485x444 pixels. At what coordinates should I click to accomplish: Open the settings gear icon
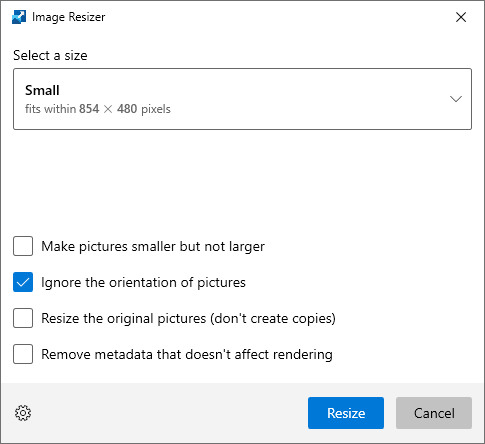23,413
